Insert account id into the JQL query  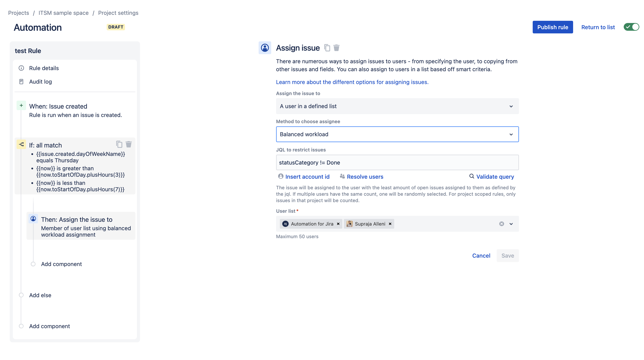pos(307,176)
